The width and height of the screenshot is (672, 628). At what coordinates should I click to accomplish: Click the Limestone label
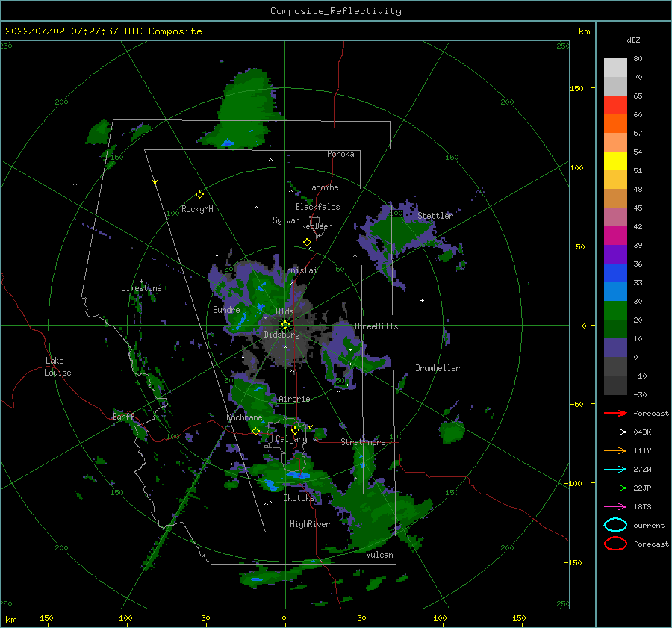tap(141, 288)
